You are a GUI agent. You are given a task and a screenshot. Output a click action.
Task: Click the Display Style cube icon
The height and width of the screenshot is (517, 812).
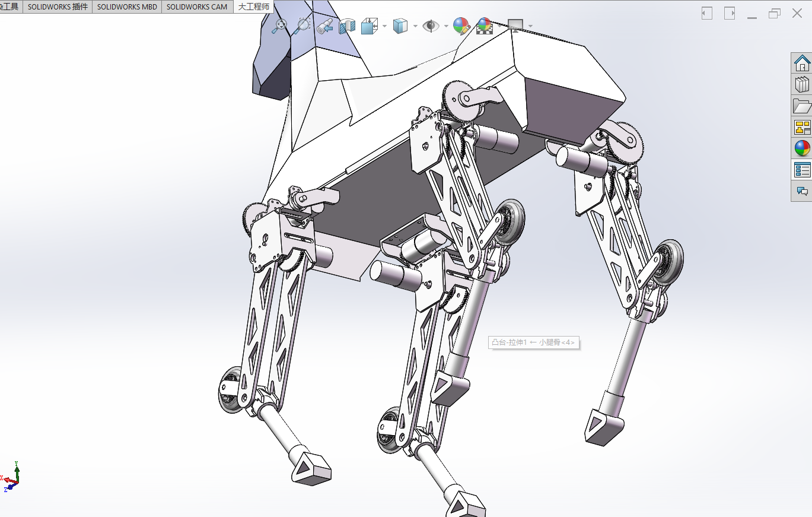pos(400,26)
